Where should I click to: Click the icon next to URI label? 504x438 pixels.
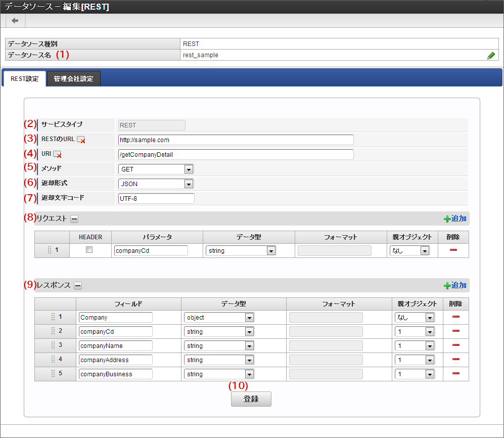(57, 155)
